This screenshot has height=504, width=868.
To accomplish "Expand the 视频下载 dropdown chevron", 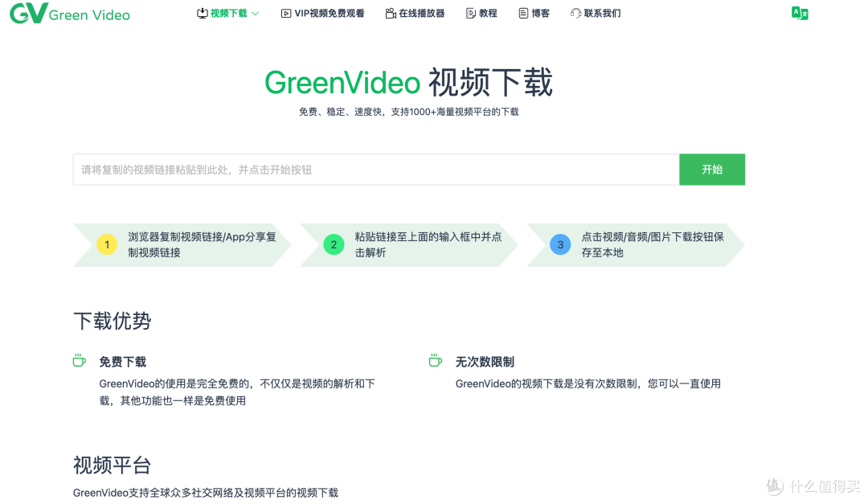I will pos(256,14).
